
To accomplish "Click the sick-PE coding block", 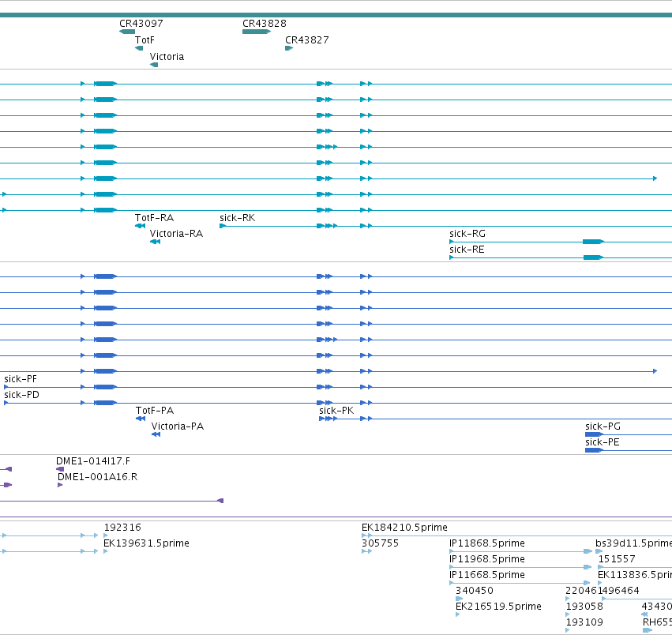I will 594,450.
